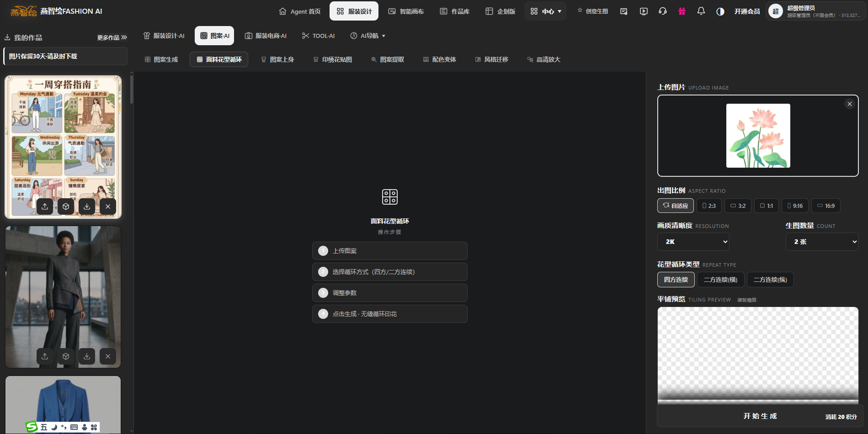Choose 二方连续(横) repeat type

click(x=721, y=280)
